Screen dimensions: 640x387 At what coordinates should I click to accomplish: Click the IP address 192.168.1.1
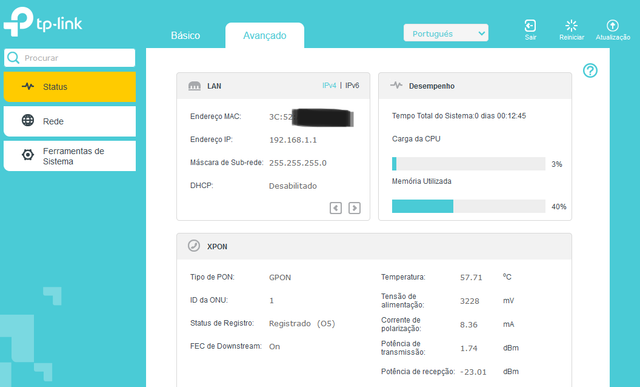click(293, 140)
